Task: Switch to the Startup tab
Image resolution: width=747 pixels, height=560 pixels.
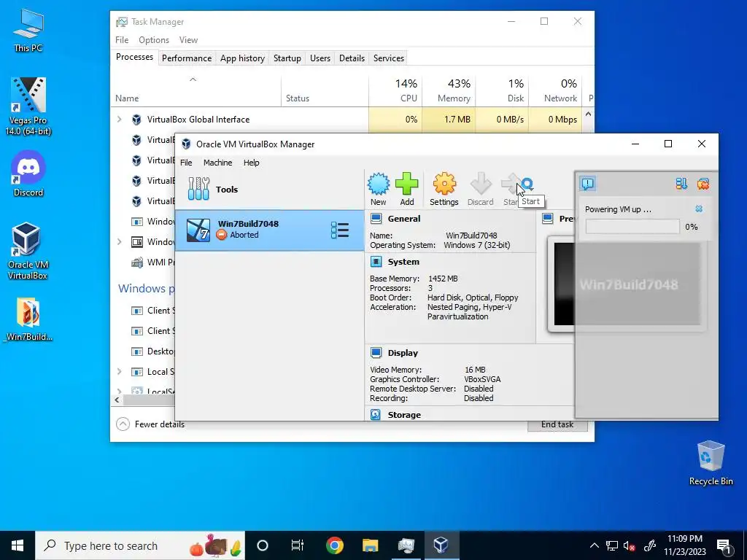Action: point(287,58)
